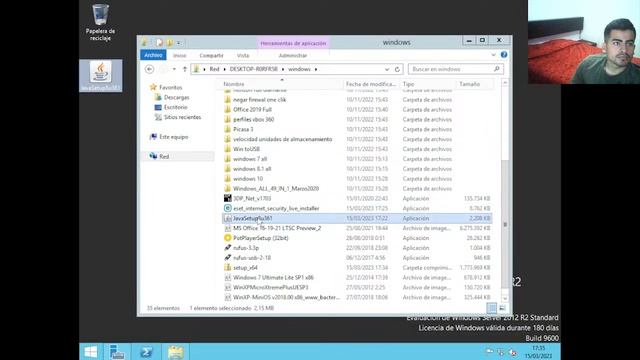Select the windows 10 folder

point(248,179)
